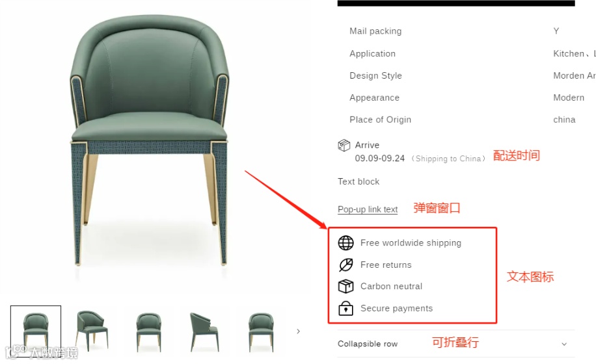Select the second angled chair thumbnail
Image resolution: width=596 pixels, height=364 pixels.
[92, 331]
